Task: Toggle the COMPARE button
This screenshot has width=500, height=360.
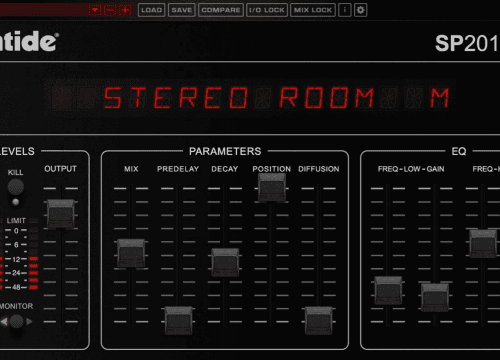Action: tap(221, 10)
